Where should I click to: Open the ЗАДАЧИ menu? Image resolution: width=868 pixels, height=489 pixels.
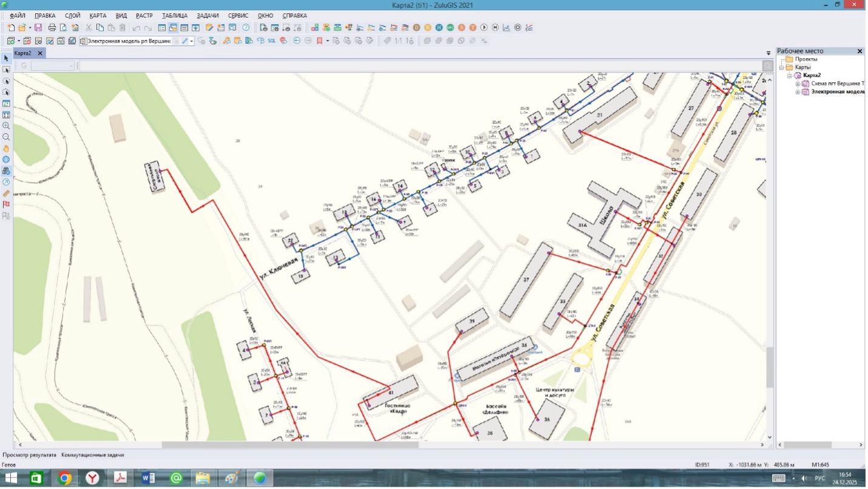click(208, 15)
